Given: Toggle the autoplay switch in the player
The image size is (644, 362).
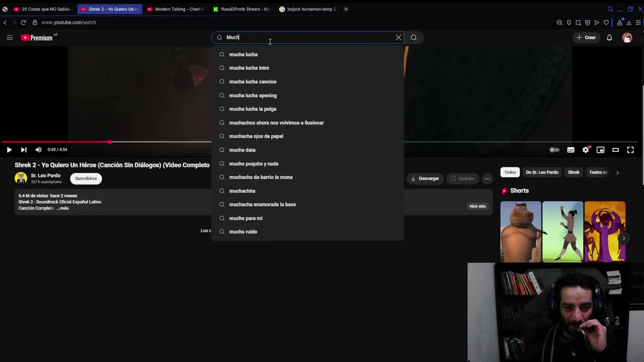Looking at the screenshot, I should coord(554,150).
